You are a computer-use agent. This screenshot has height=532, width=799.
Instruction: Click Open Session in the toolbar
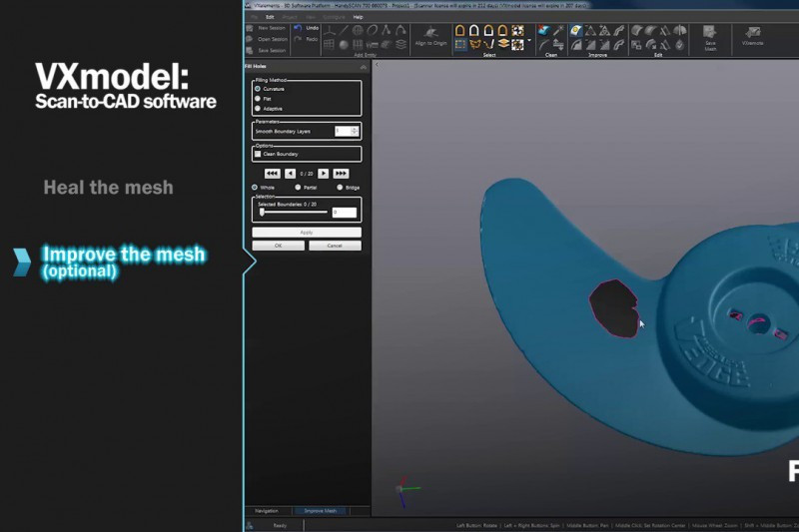(x=267, y=39)
